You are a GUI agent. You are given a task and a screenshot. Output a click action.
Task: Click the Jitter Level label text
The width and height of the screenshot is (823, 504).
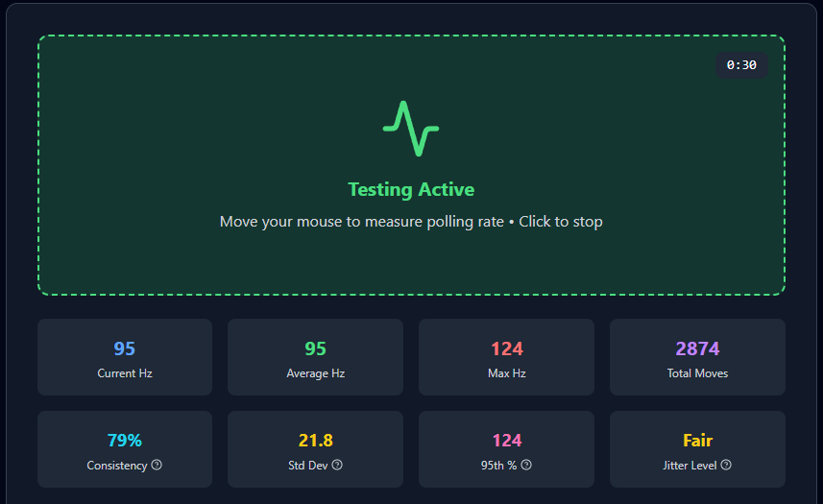pos(690,466)
